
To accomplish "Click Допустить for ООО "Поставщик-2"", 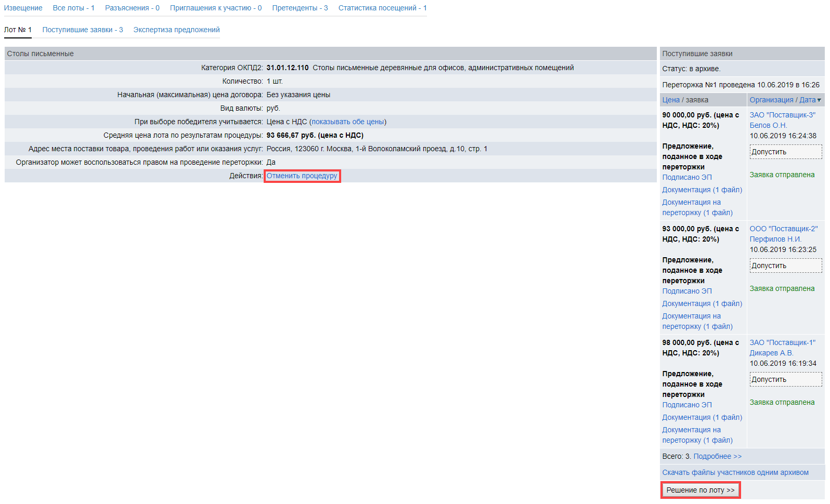I will tap(785, 266).
